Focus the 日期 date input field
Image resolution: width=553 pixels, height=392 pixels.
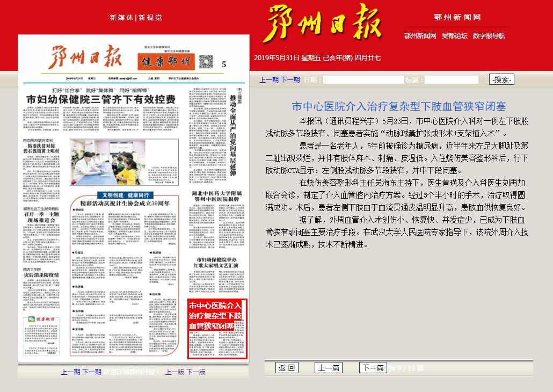(363, 79)
